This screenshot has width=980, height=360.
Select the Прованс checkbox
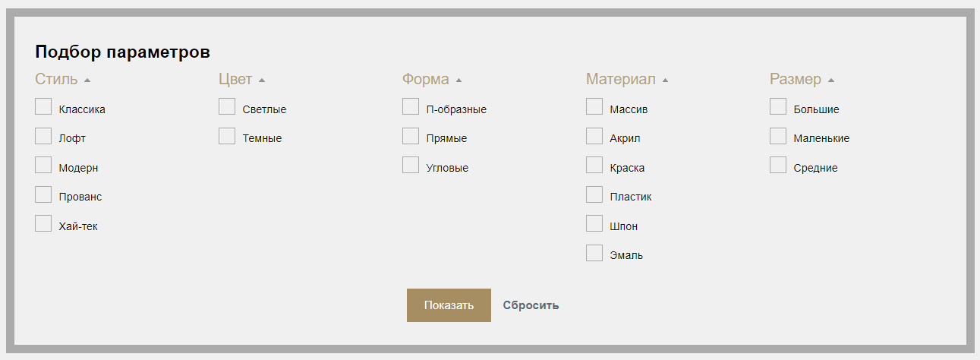(43, 195)
